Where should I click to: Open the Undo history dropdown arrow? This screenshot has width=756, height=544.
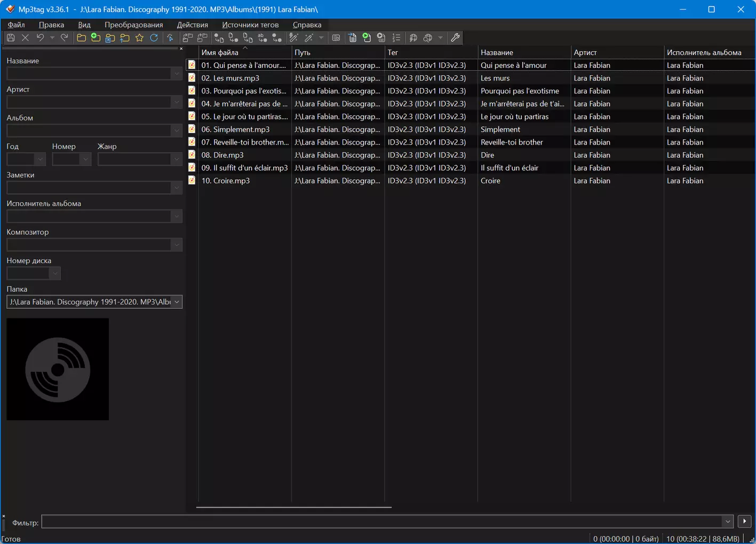point(52,38)
